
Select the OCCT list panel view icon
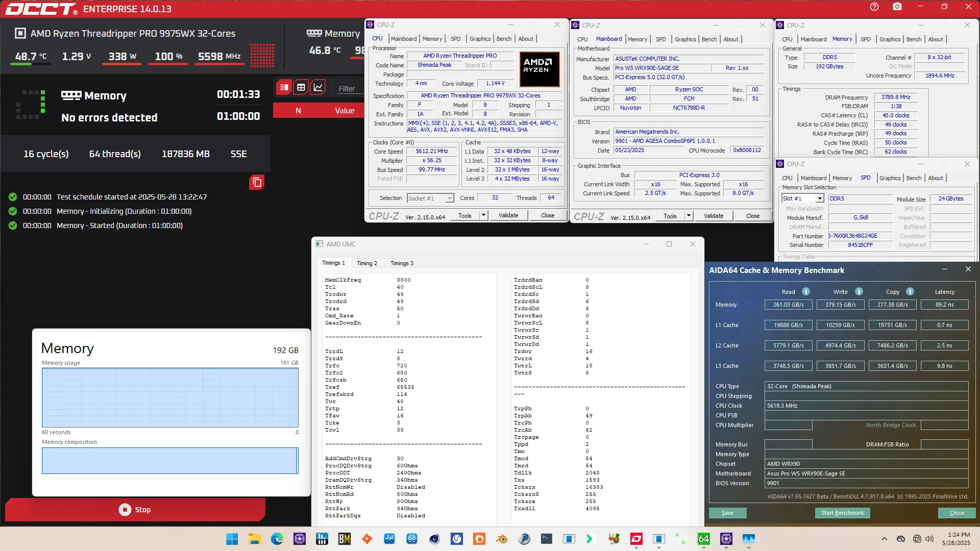coord(284,87)
